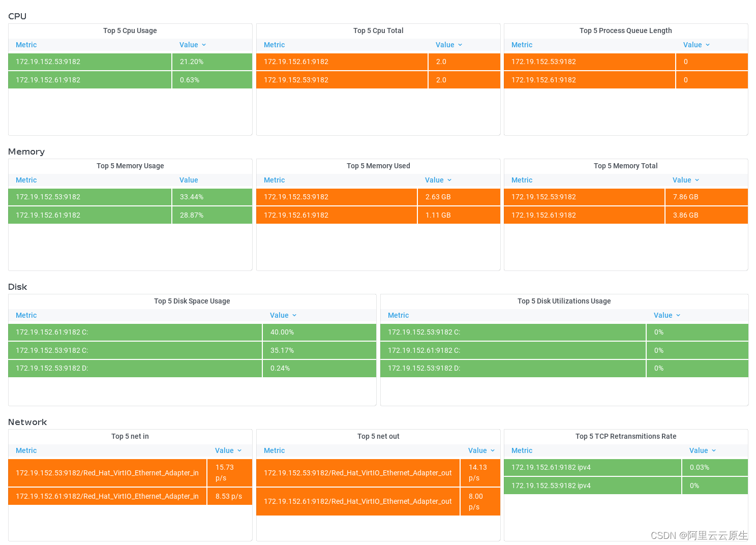
Task: Select the 8.53 p/s net in cell
Action: (x=230, y=496)
